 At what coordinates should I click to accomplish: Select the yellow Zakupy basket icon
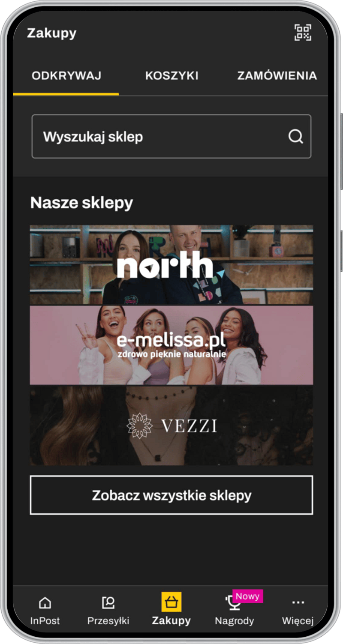tap(171, 602)
